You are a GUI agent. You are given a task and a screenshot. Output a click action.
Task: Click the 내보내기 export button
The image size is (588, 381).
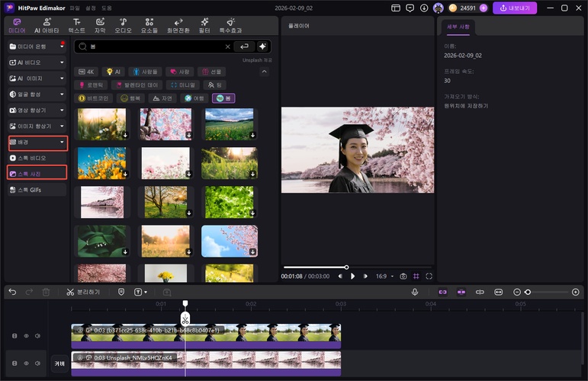point(515,8)
